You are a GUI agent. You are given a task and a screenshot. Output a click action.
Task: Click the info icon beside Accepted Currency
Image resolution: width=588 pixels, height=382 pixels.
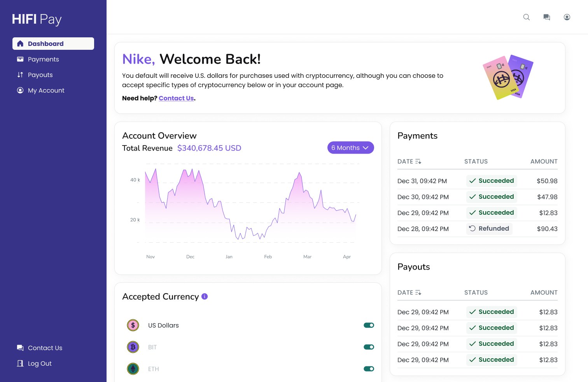point(205,296)
